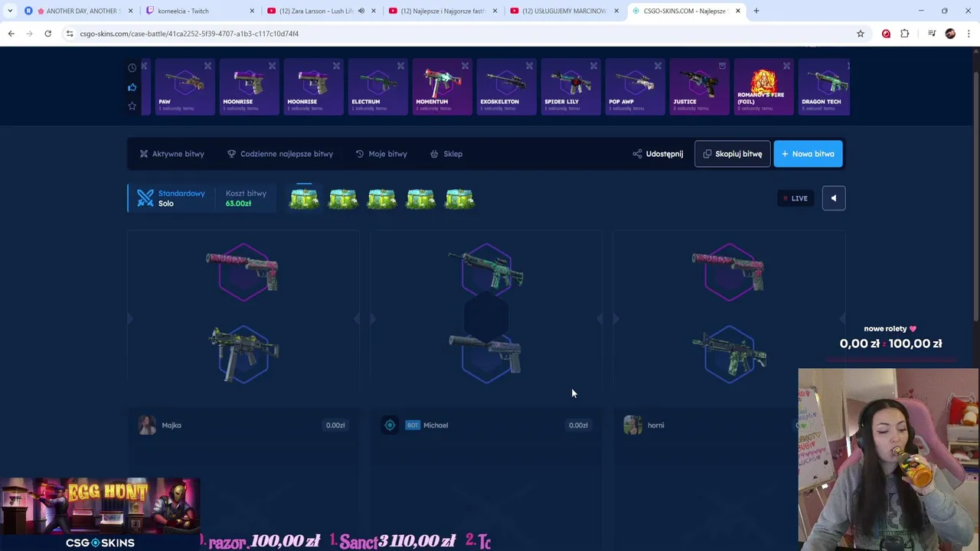980x551 pixels.
Task: Click the LIVE indicator button
Action: 795,198
